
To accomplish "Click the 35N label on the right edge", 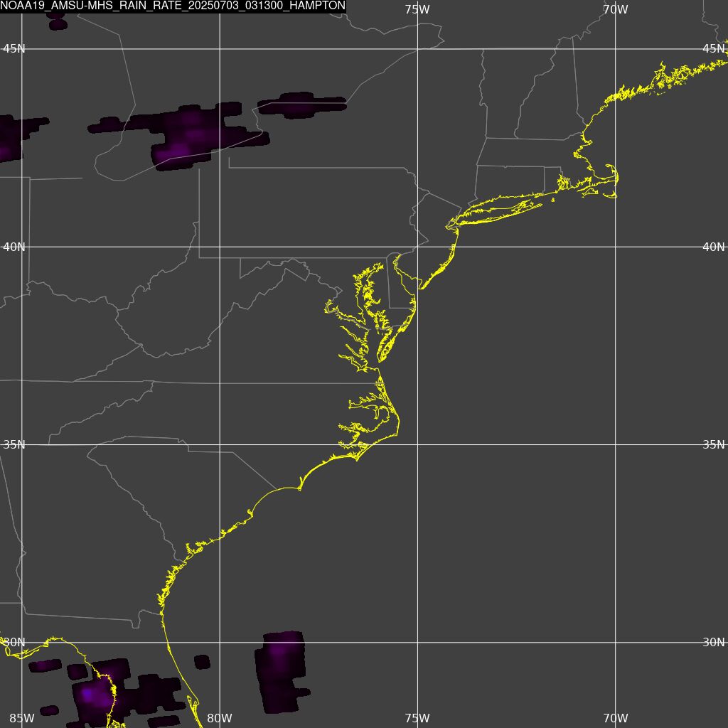I will [x=714, y=445].
